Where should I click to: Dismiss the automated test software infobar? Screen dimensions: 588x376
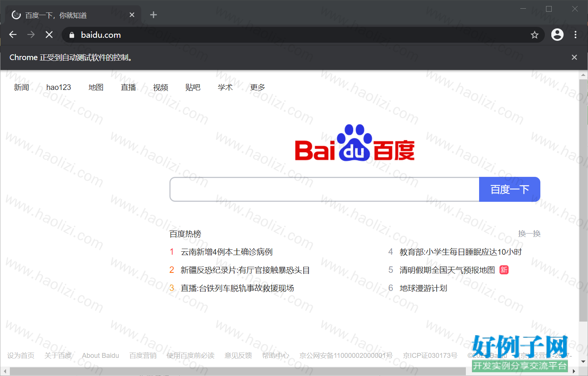(x=574, y=57)
